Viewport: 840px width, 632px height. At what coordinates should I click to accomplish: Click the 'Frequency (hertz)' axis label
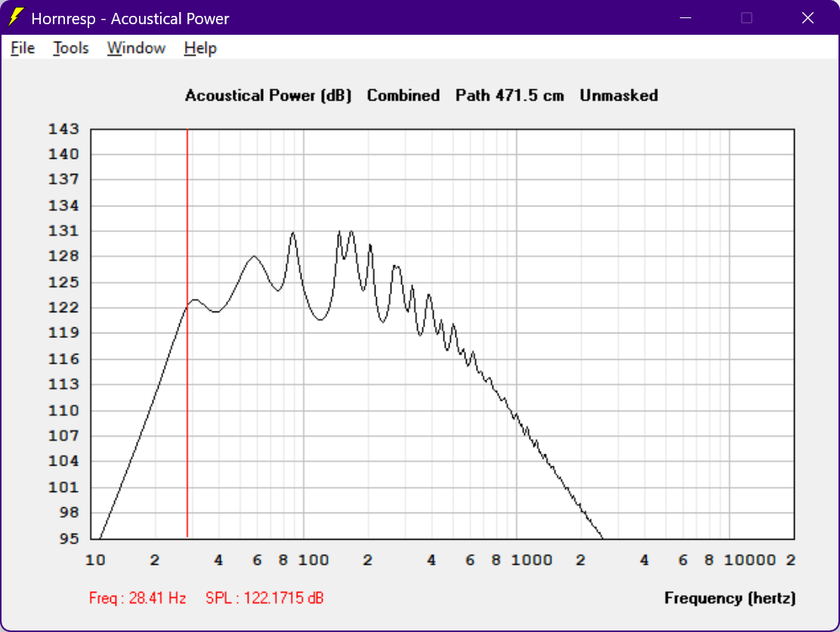pos(730,598)
